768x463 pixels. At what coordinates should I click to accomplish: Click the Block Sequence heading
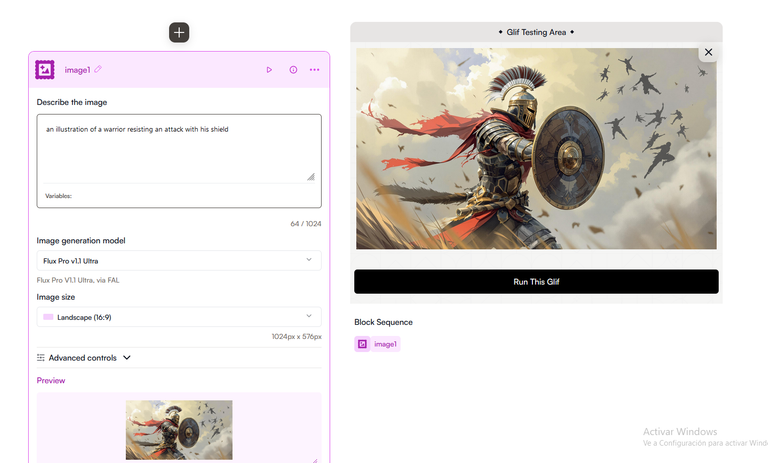pos(384,322)
